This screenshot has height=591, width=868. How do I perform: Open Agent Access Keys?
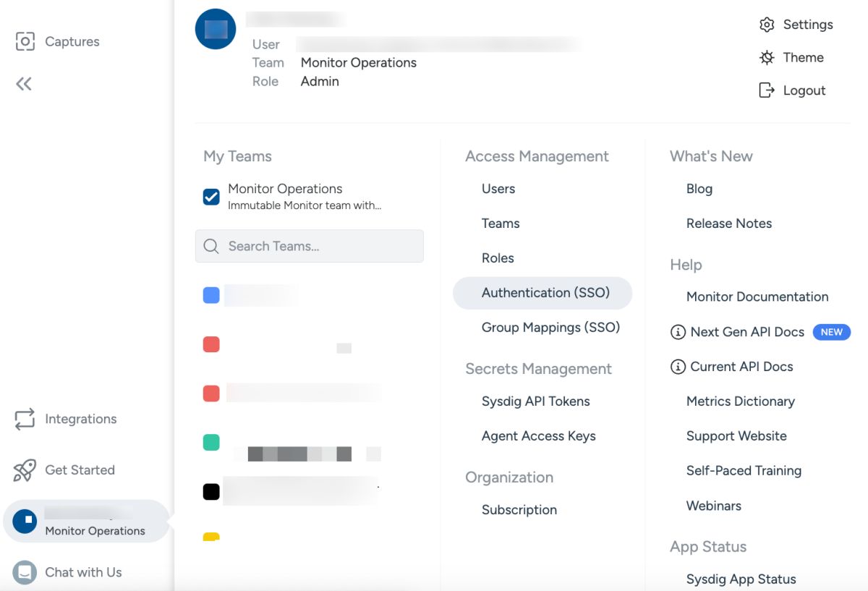pyautogui.click(x=539, y=436)
